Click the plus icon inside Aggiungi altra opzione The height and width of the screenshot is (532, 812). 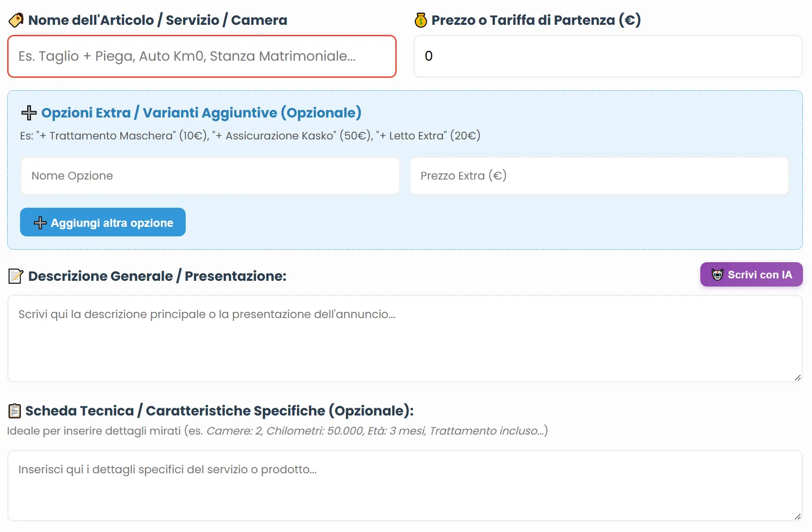[x=40, y=223]
